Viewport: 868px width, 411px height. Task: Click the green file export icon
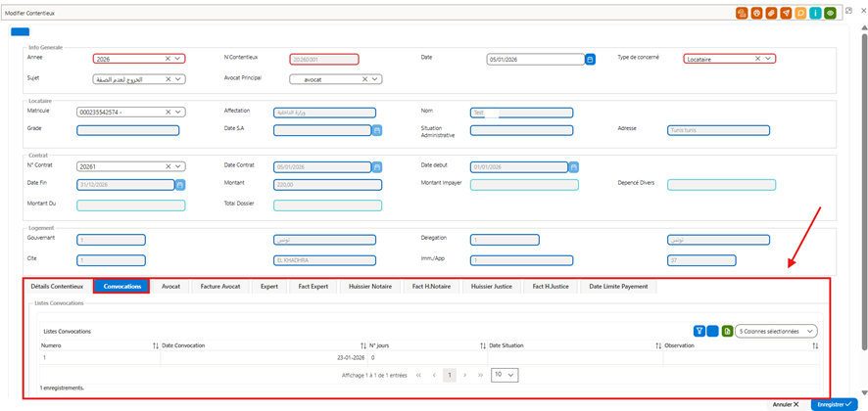[x=727, y=331]
